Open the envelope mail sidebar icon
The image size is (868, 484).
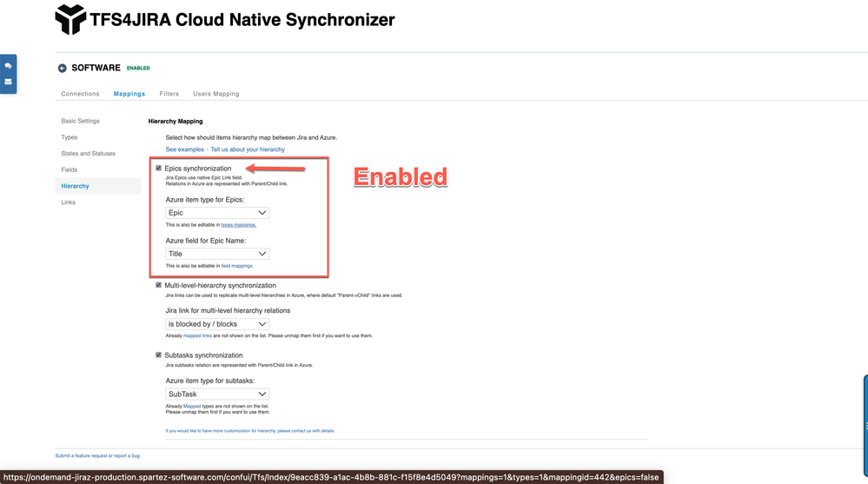[x=9, y=82]
